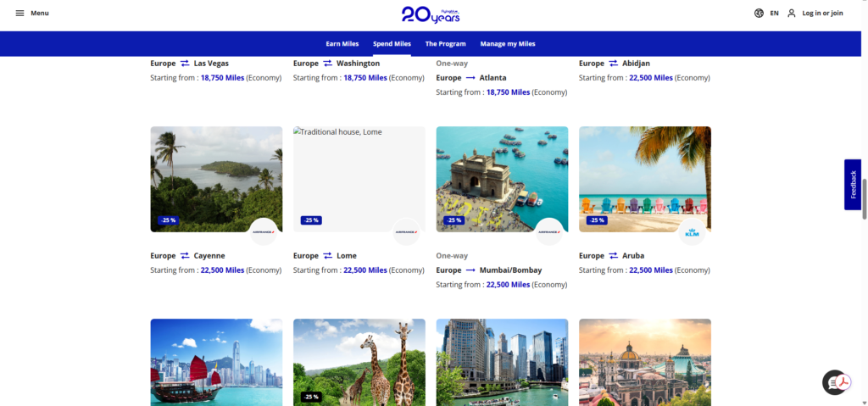
Task: Click the Flying Blue 20 years logo
Action: pyautogui.click(x=431, y=14)
